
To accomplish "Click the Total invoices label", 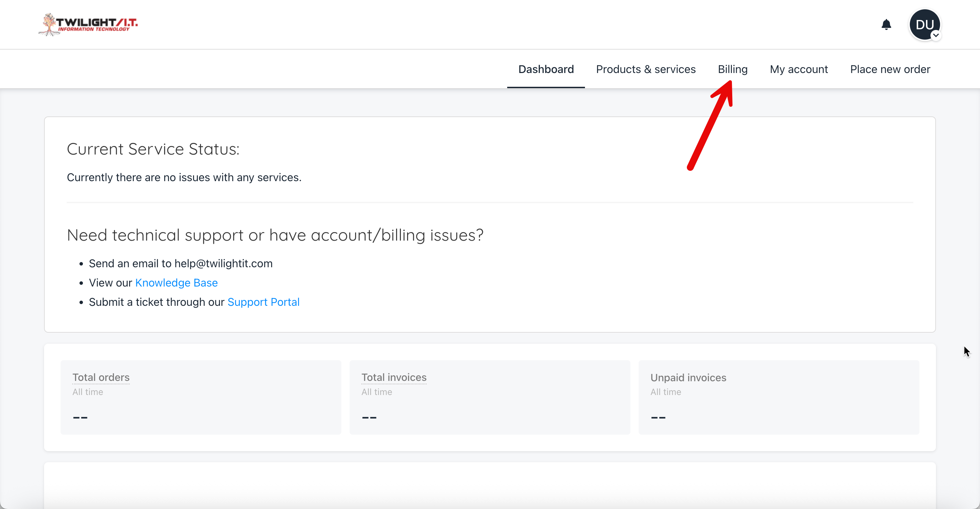I will [394, 377].
